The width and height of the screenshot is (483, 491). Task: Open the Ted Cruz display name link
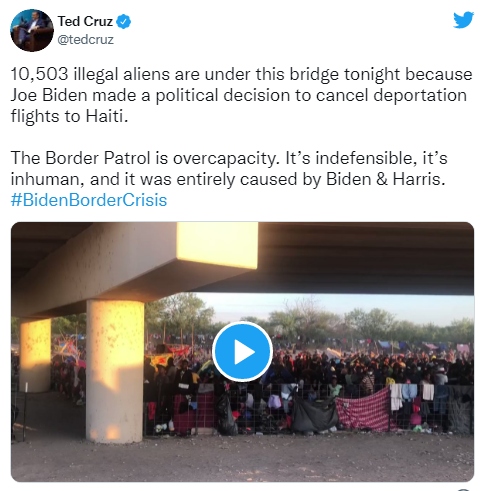(x=85, y=21)
